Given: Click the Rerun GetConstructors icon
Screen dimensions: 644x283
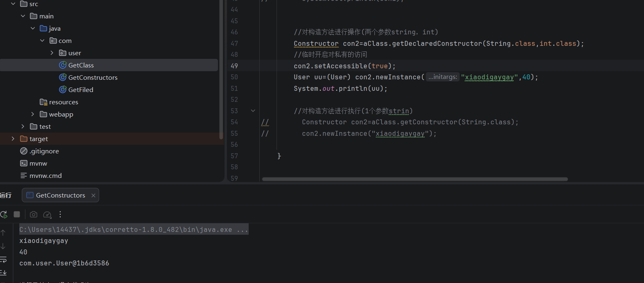Looking at the screenshot, I should 4,214.
